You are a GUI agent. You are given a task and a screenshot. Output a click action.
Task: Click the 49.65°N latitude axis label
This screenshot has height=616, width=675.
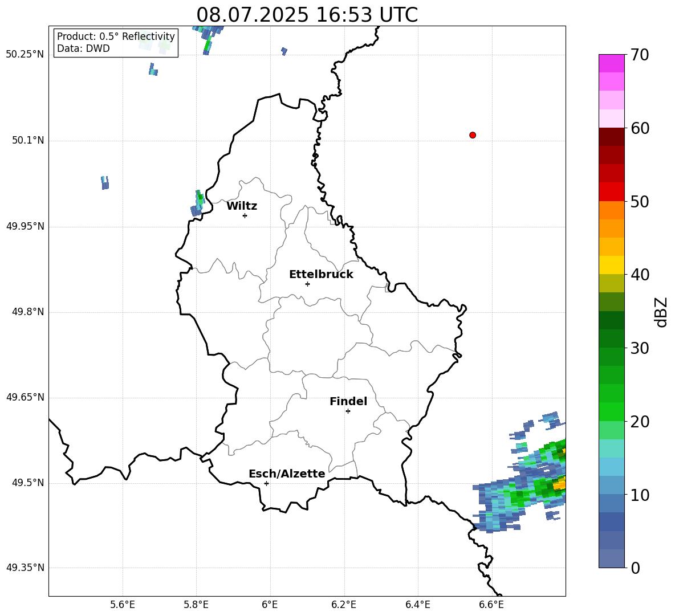tap(25, 397)
